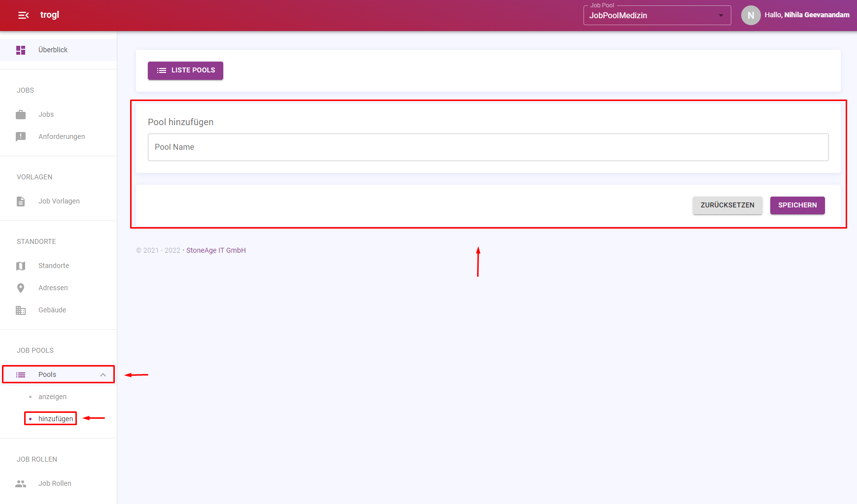Click the STANDORTE section header
The width and height of the screenshot is (857, 504).
tap(36, 241)
